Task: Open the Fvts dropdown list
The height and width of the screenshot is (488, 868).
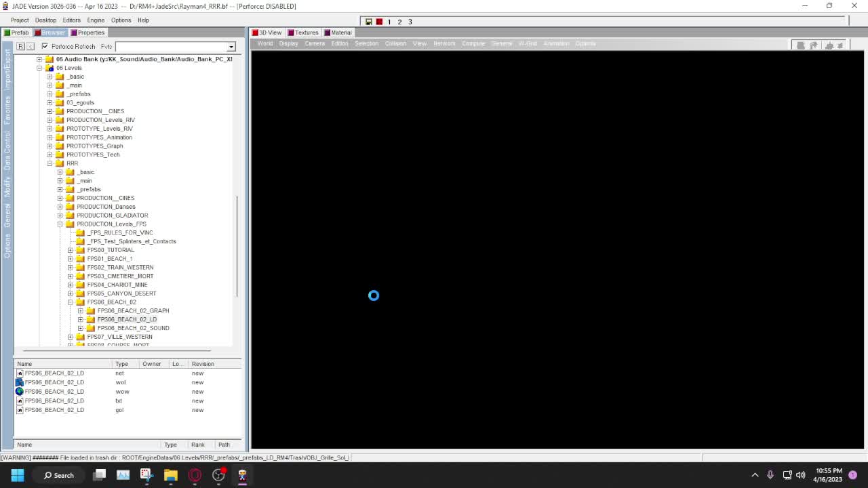Action: pos(231,46)
